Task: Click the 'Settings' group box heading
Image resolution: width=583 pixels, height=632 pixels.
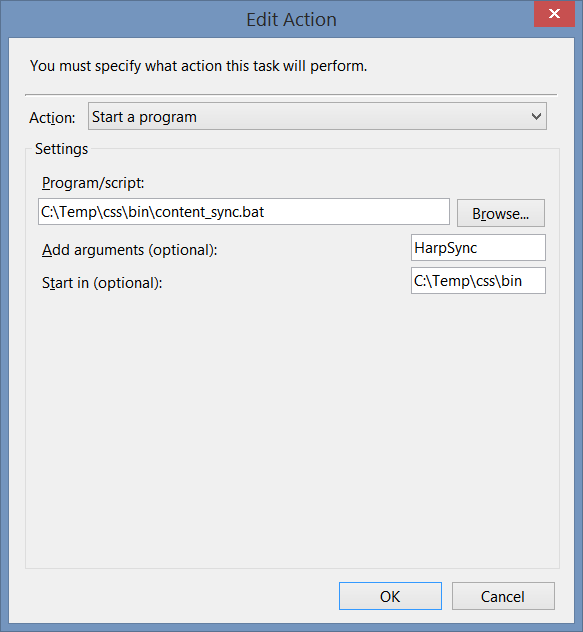Action: pyautogui.click(x=61, y=149)
